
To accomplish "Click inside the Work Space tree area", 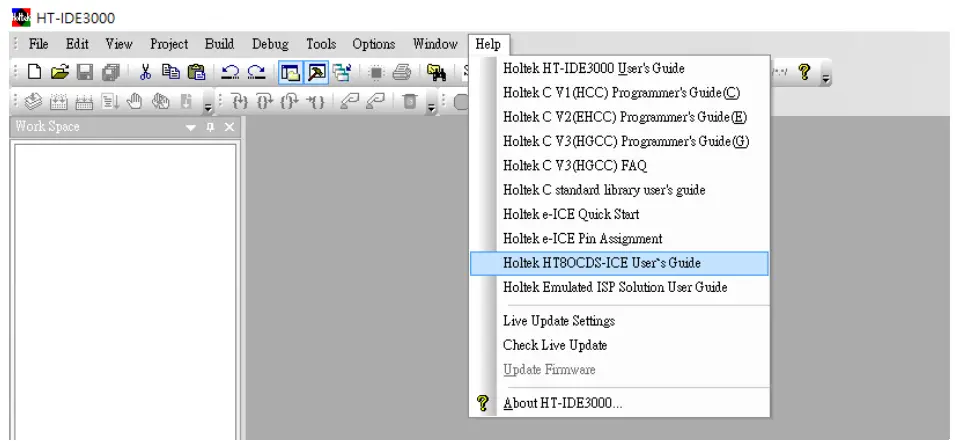I will [125, 291].
